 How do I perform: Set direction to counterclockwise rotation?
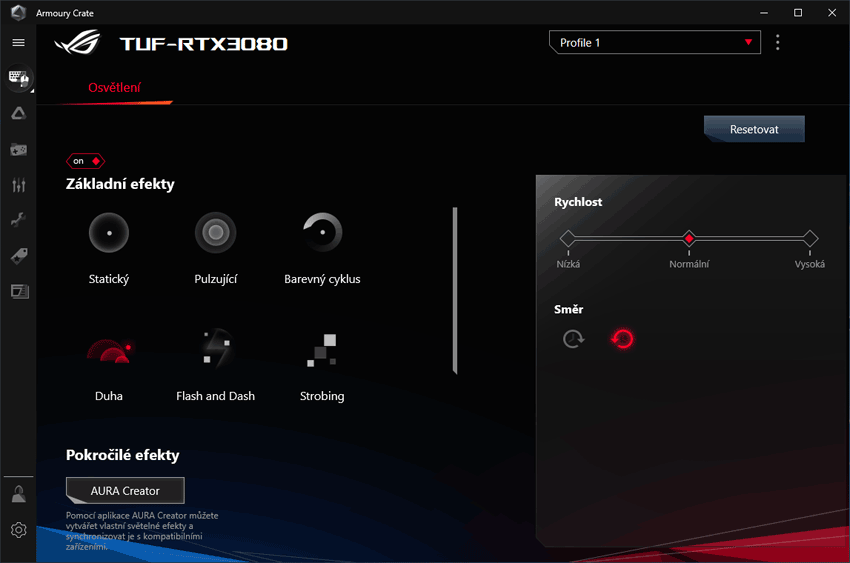(x=622, y=339)
